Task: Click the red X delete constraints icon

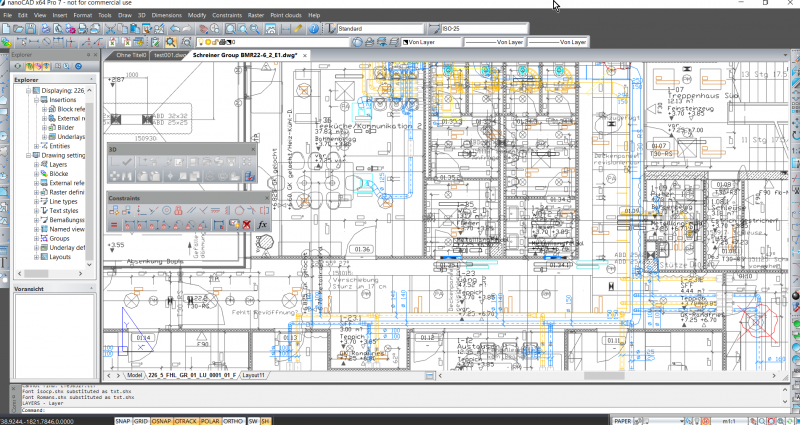Action: click(x=246, y=226)
